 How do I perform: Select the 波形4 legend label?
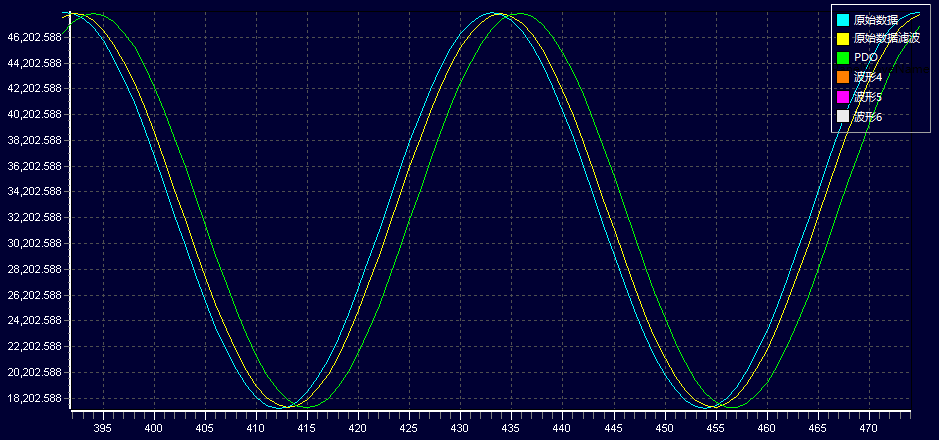point(868,77)
